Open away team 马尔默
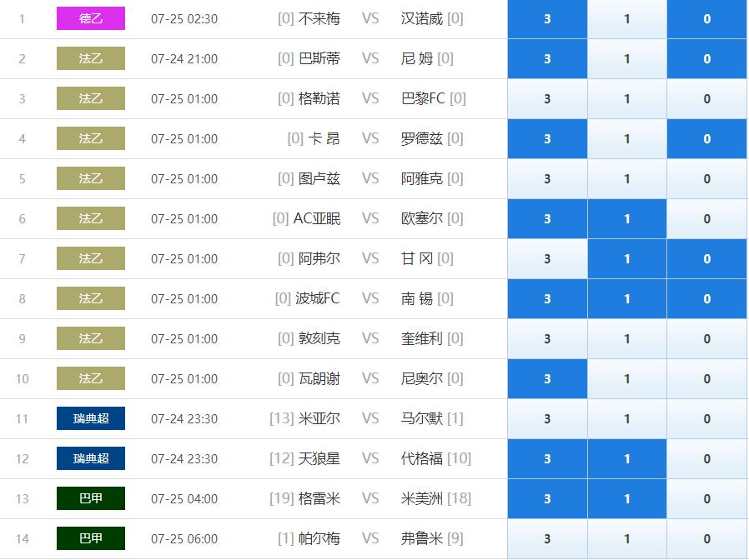This screenshot has height=560, width=749. 422,418
